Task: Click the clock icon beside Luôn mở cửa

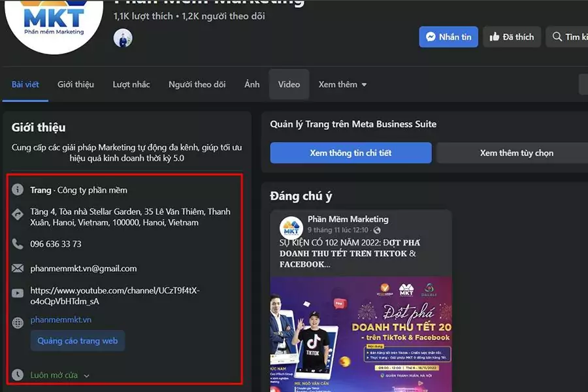Action: click(18, 374)
